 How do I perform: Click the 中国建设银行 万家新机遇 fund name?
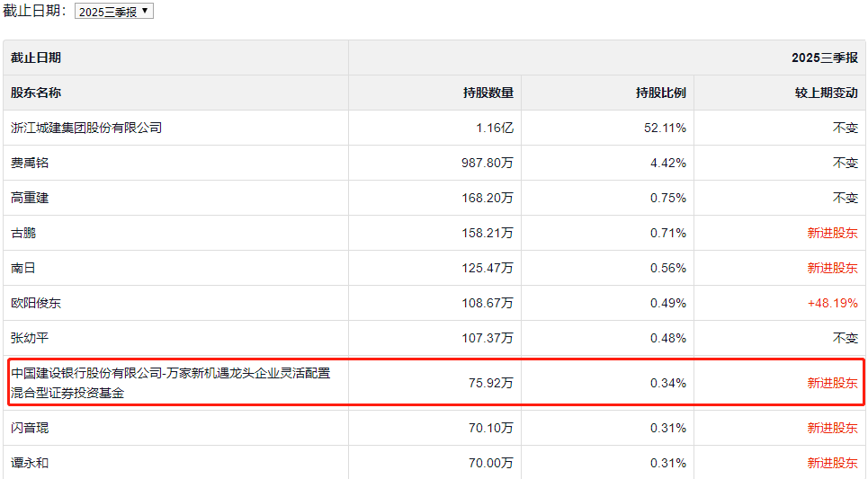[x=170, y=382]
